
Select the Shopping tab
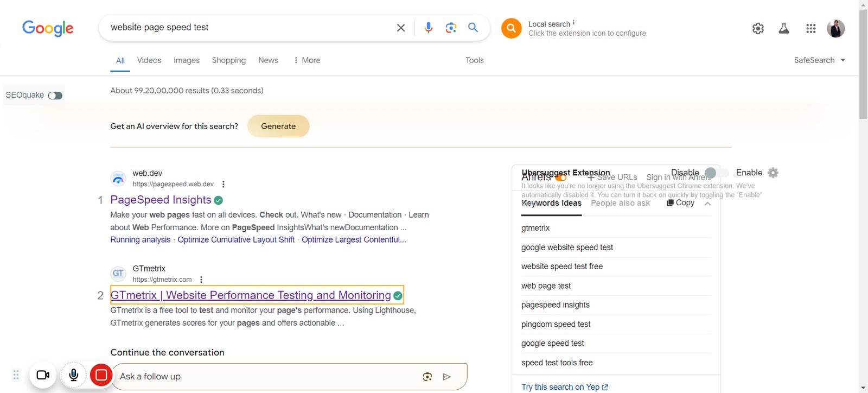pyautogui.click(x=229, y=60)
